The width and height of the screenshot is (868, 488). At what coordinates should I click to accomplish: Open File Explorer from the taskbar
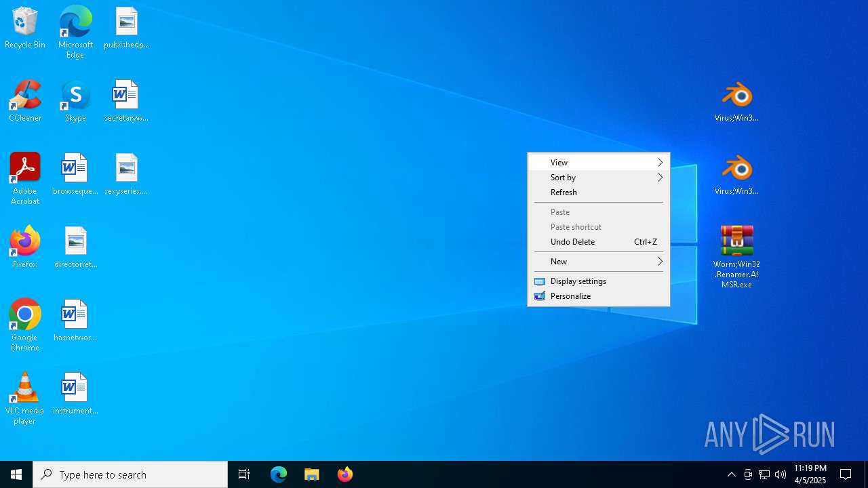click(311, 474)
